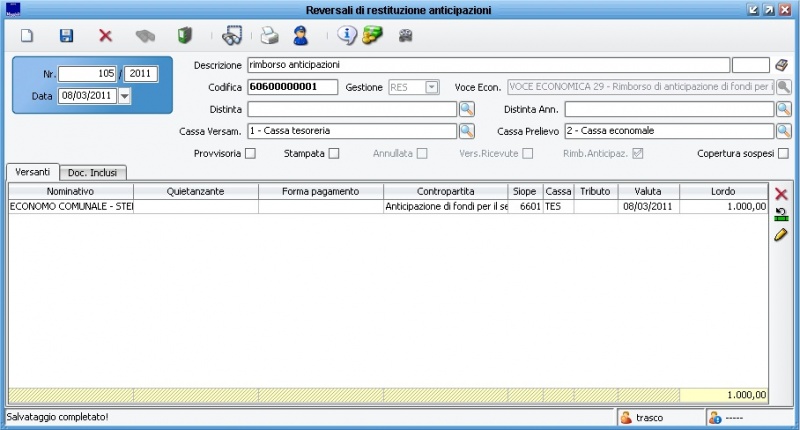
Task: Click the new document icon
Action: (28, 36)
